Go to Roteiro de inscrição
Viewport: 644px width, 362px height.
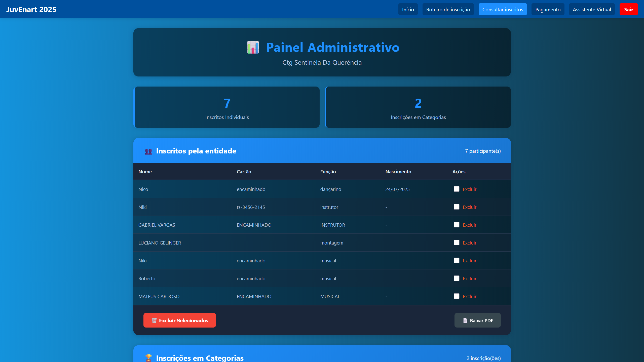pyautogui.click(x=448, y=9)
